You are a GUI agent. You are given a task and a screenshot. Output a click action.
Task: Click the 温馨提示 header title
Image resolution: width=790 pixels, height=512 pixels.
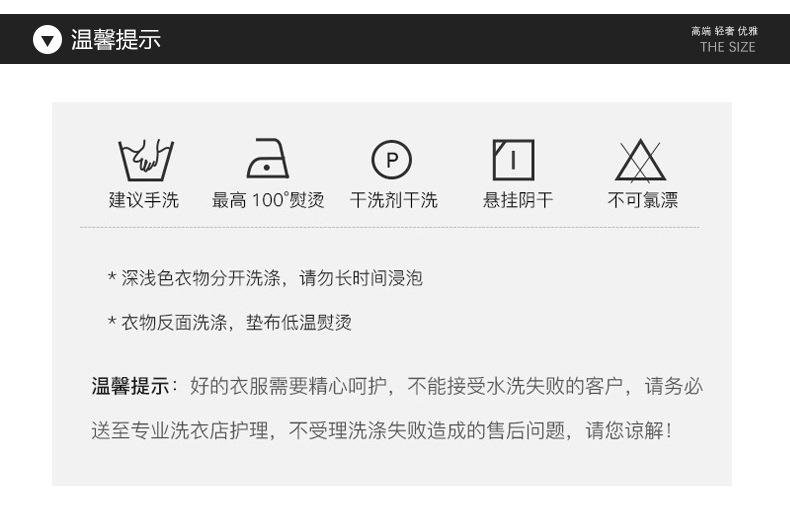pyautogui.click(x=115, y=40)
